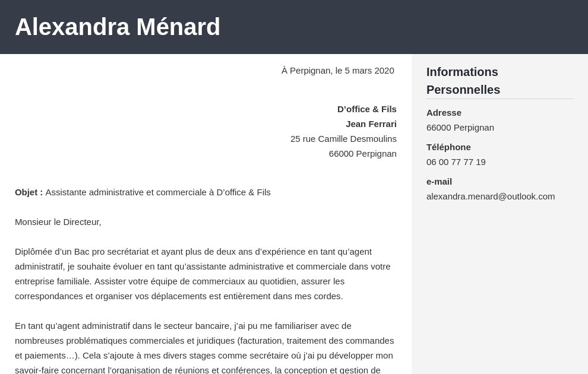Click the recipient city 66000 Perpignan under address
This screenshot has height=374, width=588.
[363, 154]
